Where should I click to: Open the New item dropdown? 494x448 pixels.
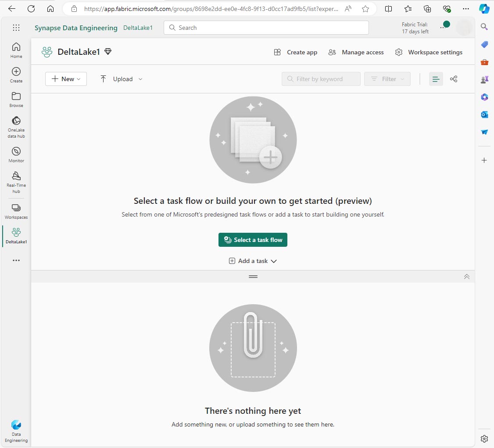(66, 79)
